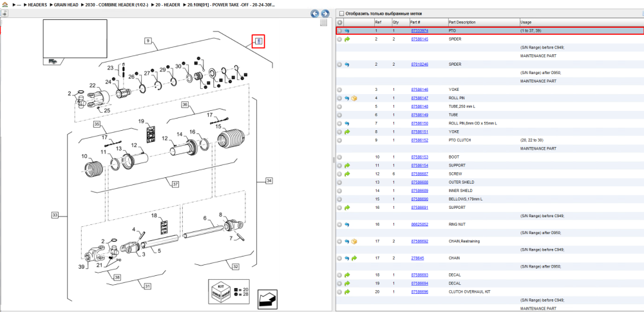Image resolution: width=644 pixels, height=312 pixels.
Task: Sort by the Part Description column header
Action: click(x=484, y=22)
